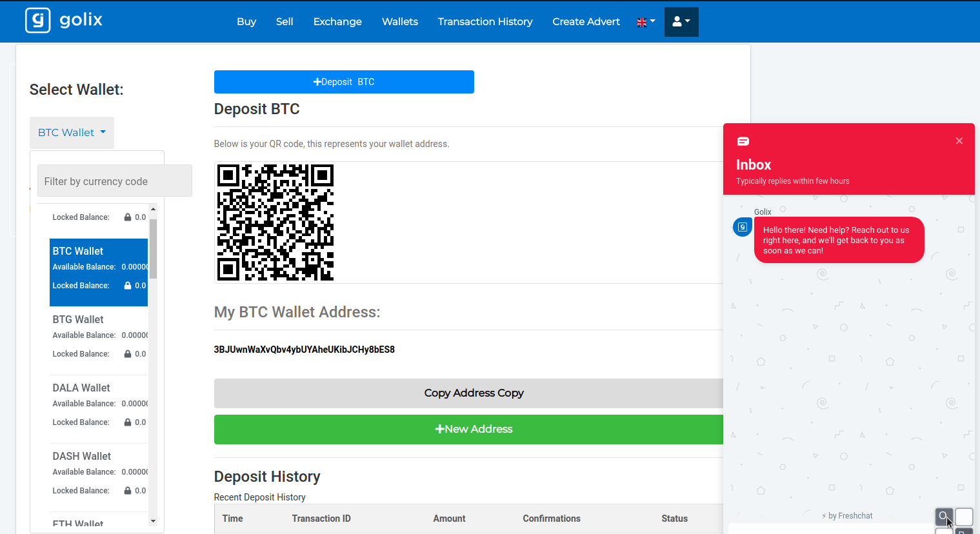
Task: Click the lock icon in BTG Wallet row
Action: pos(128,353)
